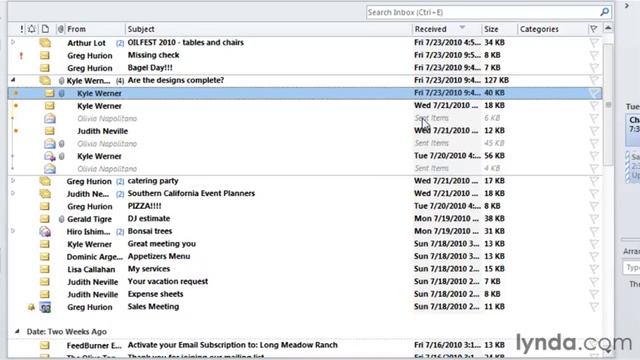Expand the Bonsai trees conversation
The height and width of the screenshot is (360, 640).
click(13, 231)
